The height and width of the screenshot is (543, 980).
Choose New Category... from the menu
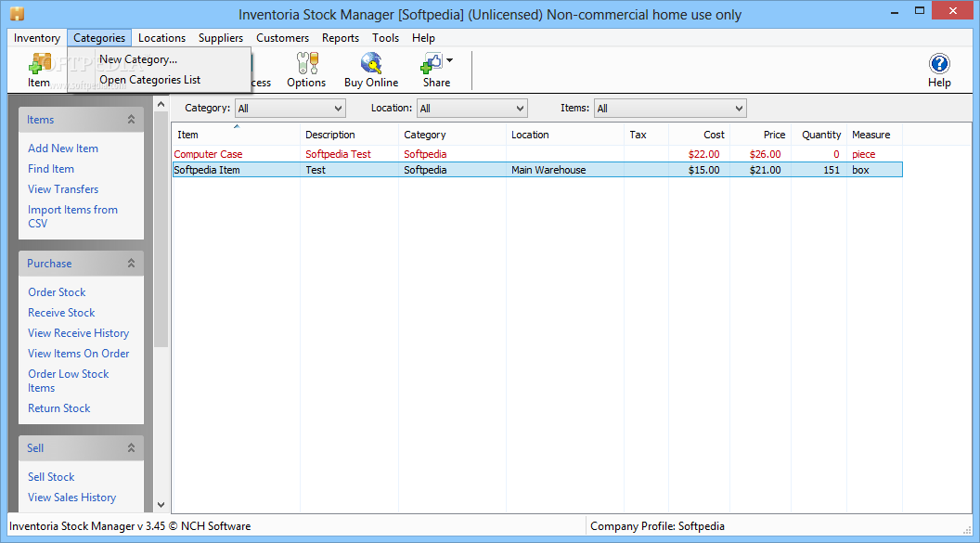pyautogui.click(x=159, y=59)
